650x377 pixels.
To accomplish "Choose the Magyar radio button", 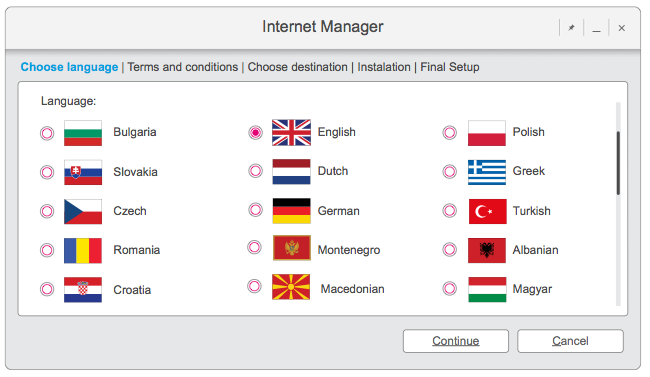I will [449, 288].
